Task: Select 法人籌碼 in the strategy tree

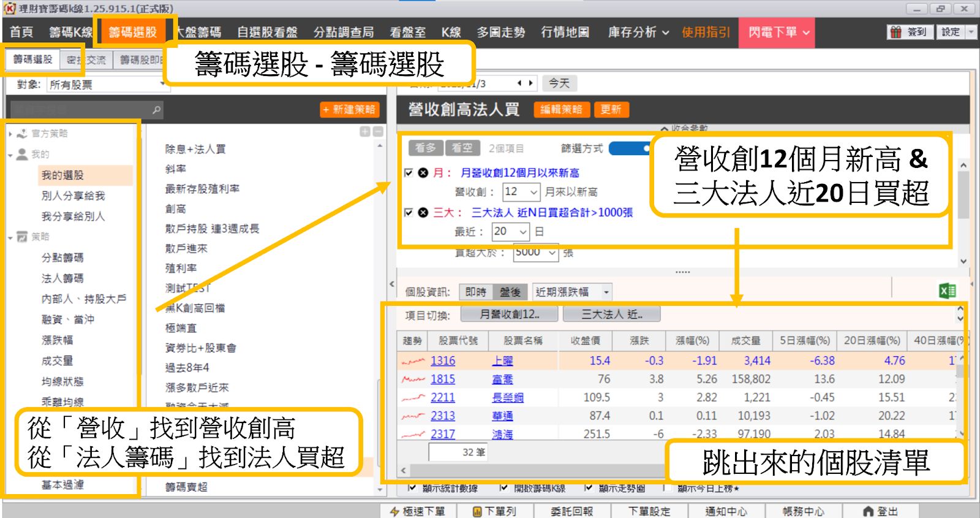Action: point(62,278)
